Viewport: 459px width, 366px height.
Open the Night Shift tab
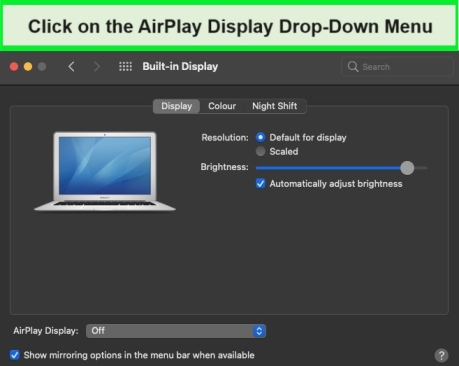[274, 106]
